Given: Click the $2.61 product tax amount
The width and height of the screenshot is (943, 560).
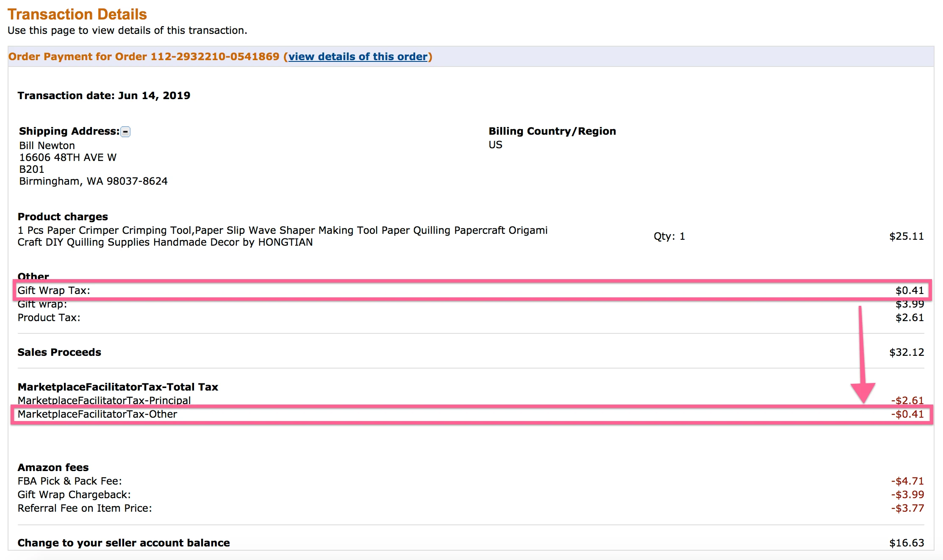Looking at the screenshot, I should [910, 318].
